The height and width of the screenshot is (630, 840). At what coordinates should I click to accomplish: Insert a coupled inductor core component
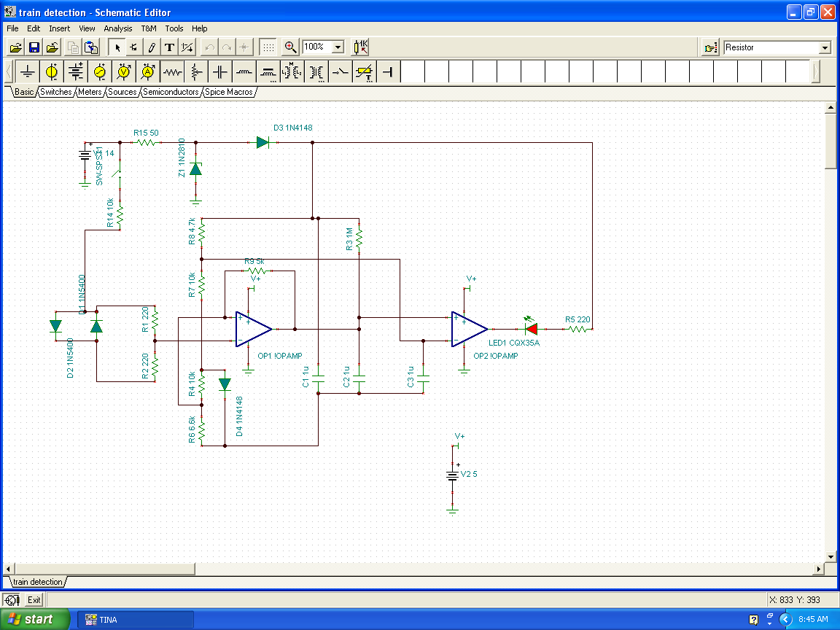[268, 71]
